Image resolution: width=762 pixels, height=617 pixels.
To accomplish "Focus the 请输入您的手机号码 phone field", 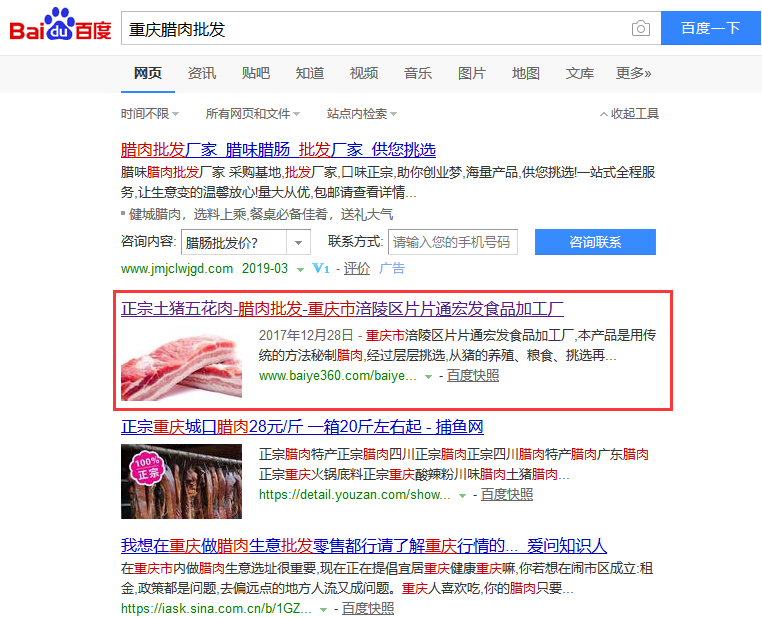I will pos(453,242).
